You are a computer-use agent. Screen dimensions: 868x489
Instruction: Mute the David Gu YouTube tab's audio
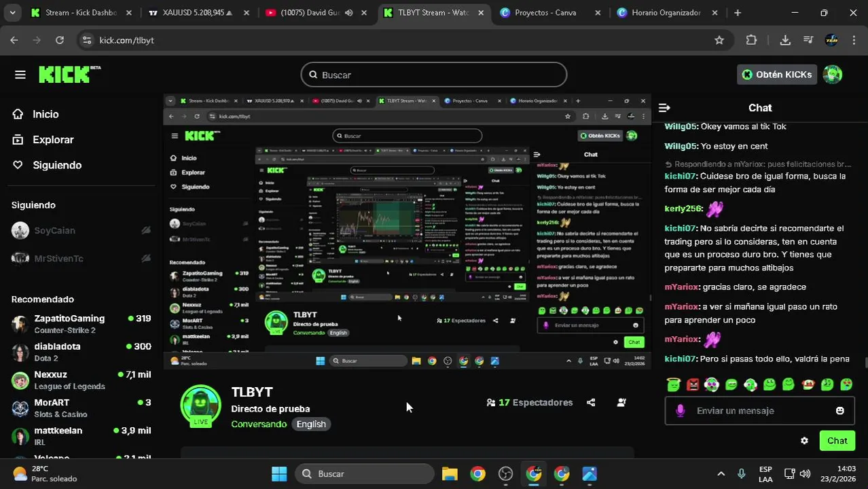pos(348,13)
